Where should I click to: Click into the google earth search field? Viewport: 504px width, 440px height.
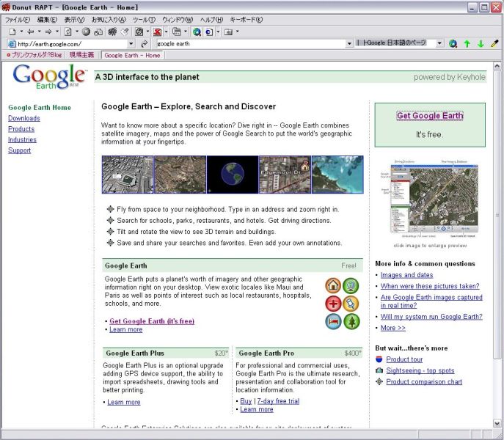point(250,44)
